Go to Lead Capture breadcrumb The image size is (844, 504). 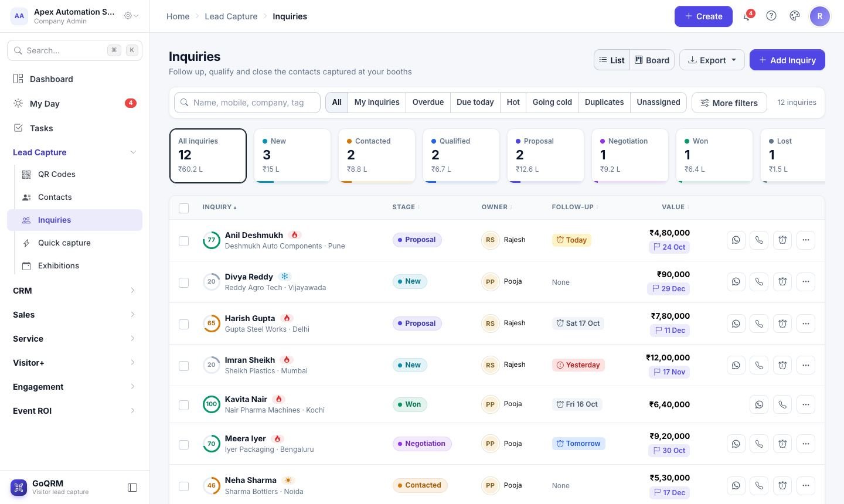(x=231, y=16)
